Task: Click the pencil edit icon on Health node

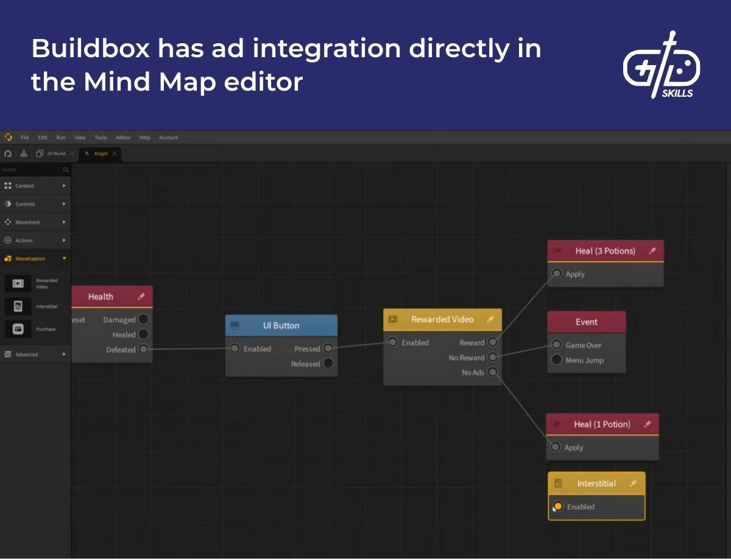Action: coord(142,296)
